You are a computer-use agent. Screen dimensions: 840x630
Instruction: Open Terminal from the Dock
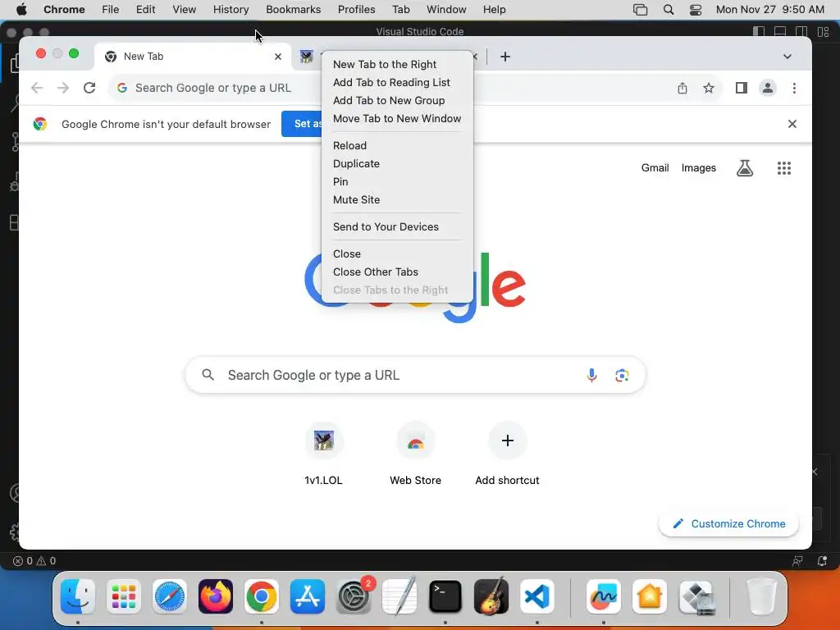(445, 596)
